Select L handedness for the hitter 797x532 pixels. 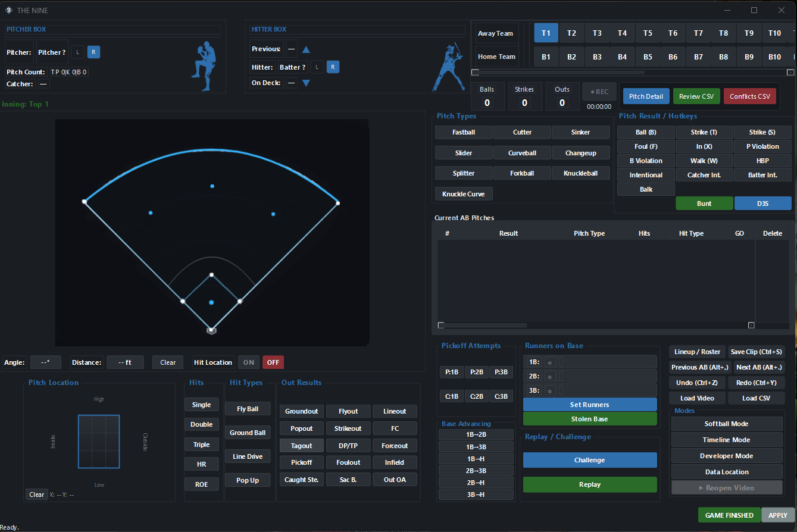point(317,67)
